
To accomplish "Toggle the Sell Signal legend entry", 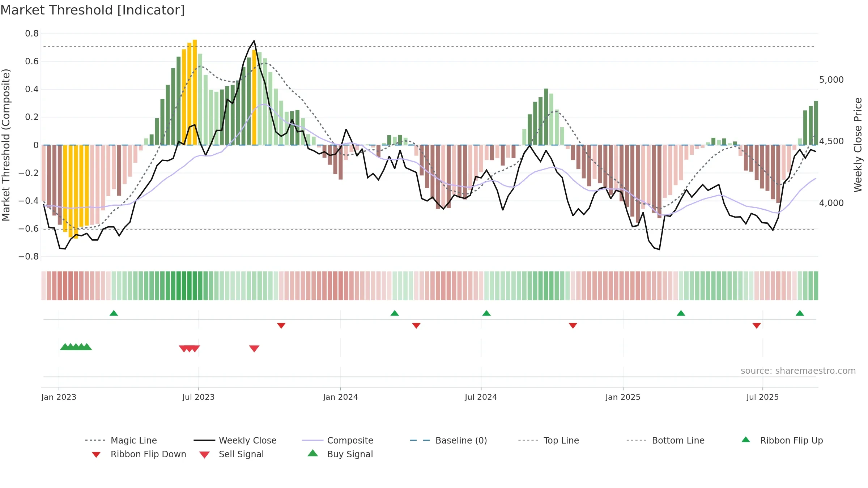I will tap(231, 454).
